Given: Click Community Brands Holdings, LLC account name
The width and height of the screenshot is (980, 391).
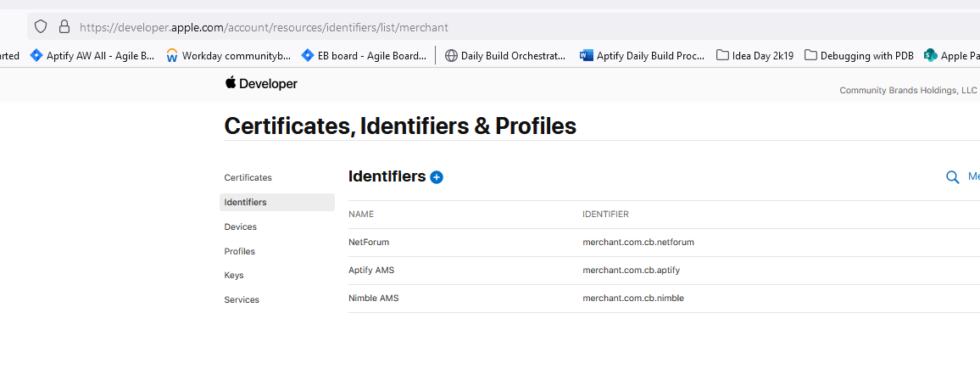Looking at the screenshot, I should tap(908, 90).
